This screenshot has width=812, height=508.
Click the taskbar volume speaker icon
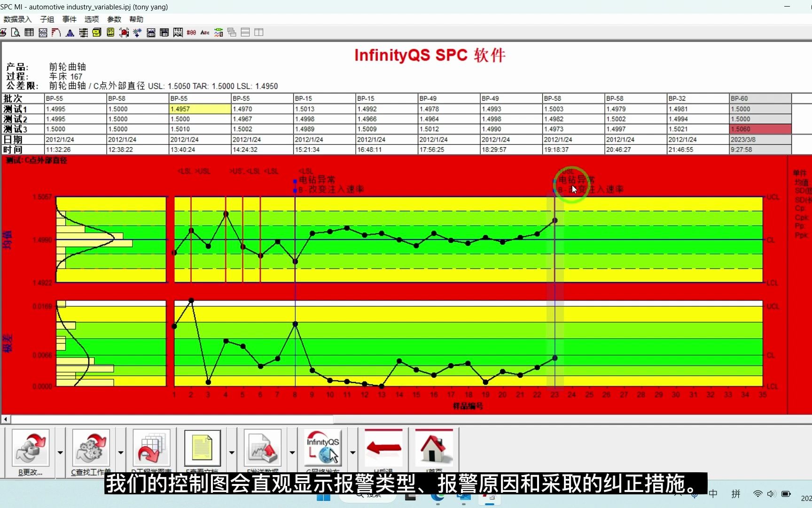(x=771, y=494)
